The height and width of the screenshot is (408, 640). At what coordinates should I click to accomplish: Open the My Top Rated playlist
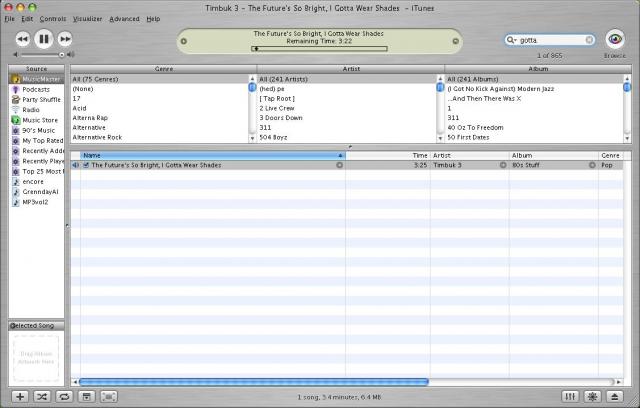[36, 141]
